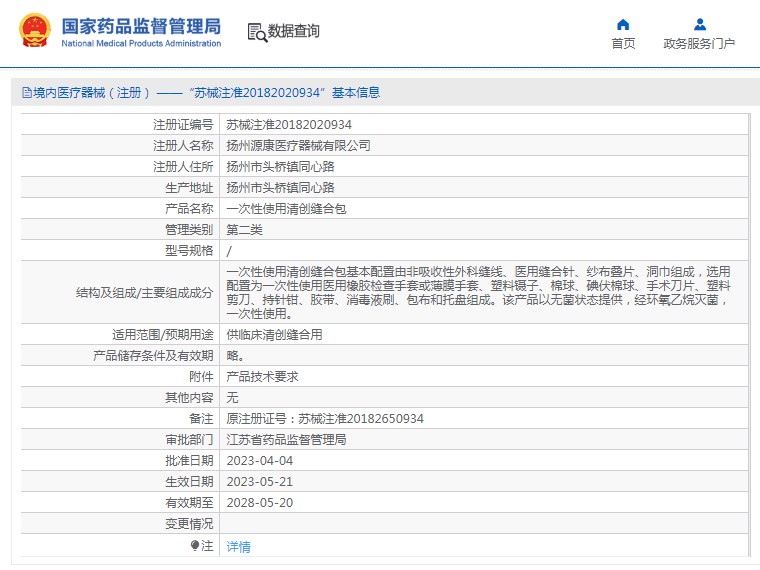Click 注册人住所 value 扬州市头桥镇同心路
Image resolution: width=760 pixels, height=570 pixels.
tap(280, 167)
